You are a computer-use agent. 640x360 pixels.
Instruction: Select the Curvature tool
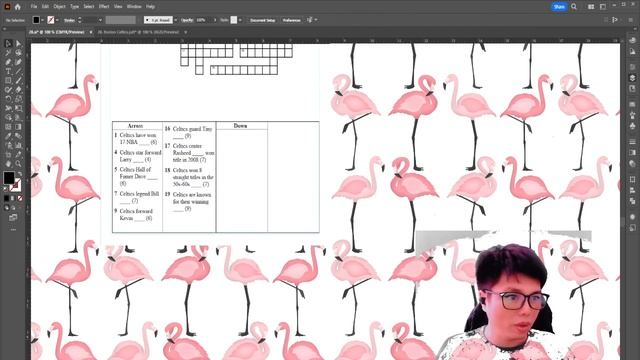pos(18,62)
